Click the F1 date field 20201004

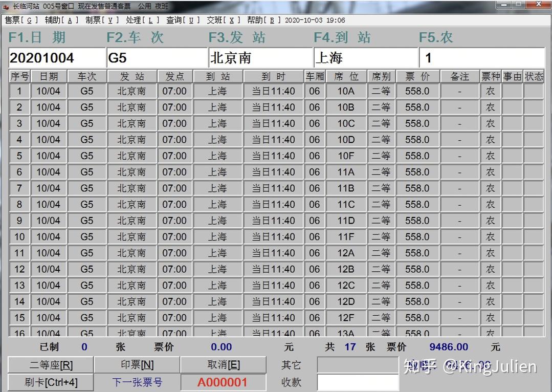pyautogui.click(x=57, y=58)
